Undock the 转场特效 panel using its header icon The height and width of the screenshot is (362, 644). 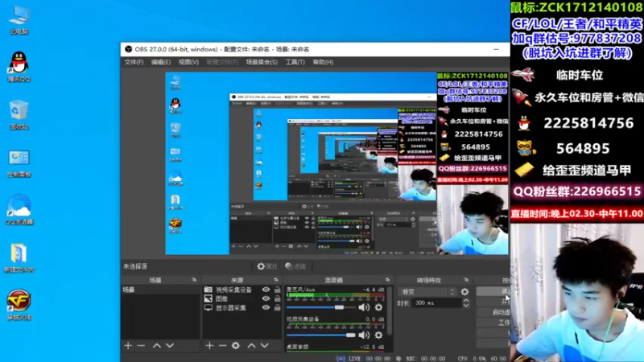466,280
